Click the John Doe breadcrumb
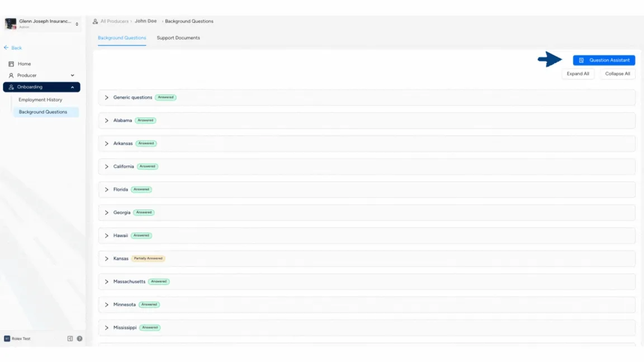This screenshot has height=362, width=644. (x=146, y=21)
